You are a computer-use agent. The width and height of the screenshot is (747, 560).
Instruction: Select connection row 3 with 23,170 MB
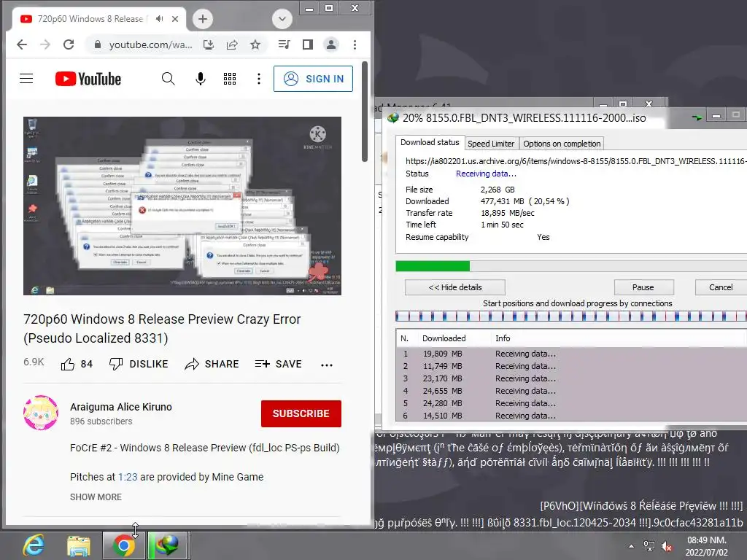(x=570, y=378)
